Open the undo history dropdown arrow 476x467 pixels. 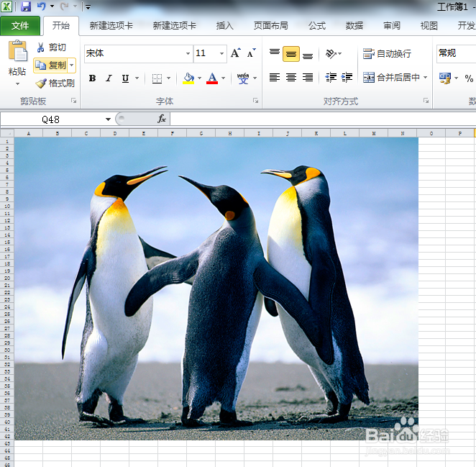[x=52, y=6]
